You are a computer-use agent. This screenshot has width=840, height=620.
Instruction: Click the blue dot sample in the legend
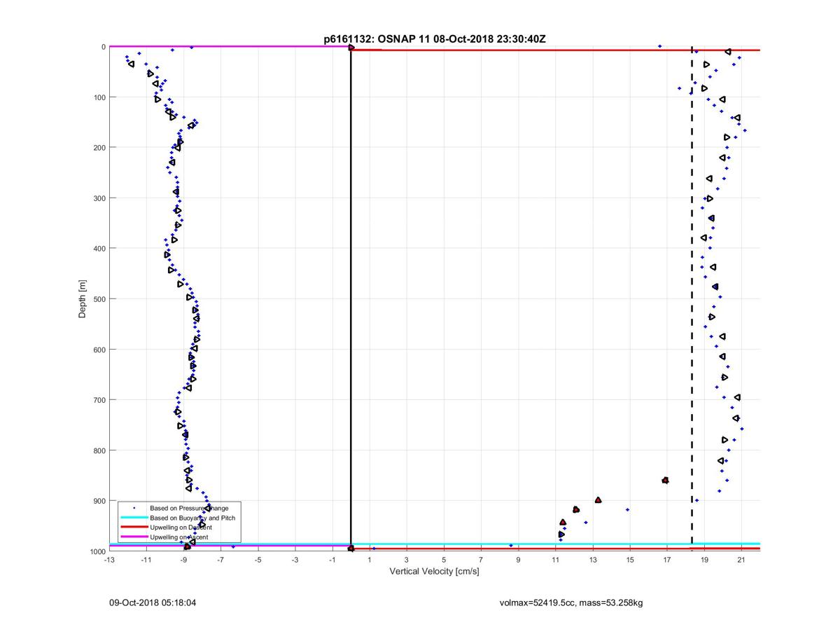pos(134,508)
